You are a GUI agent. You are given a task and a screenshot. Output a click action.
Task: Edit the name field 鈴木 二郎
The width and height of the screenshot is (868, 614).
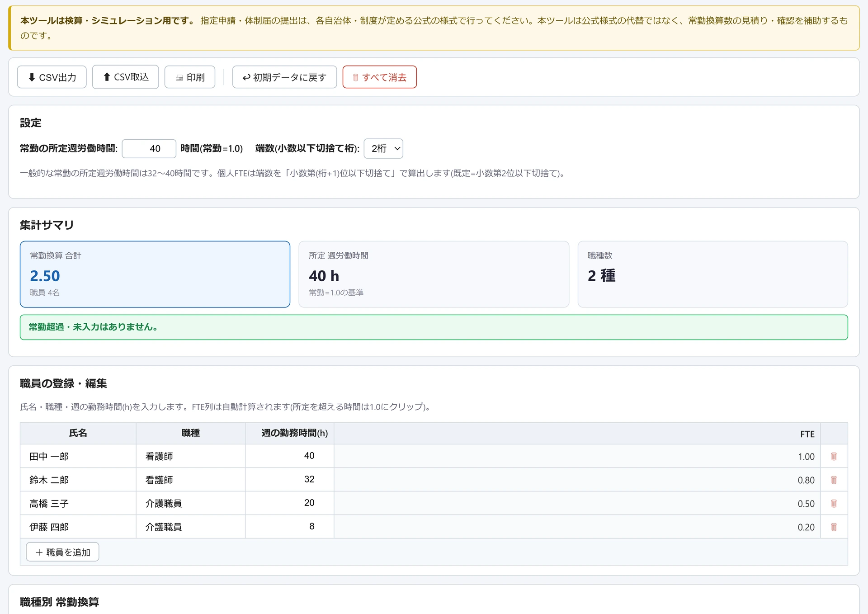(x=78, y=480)
